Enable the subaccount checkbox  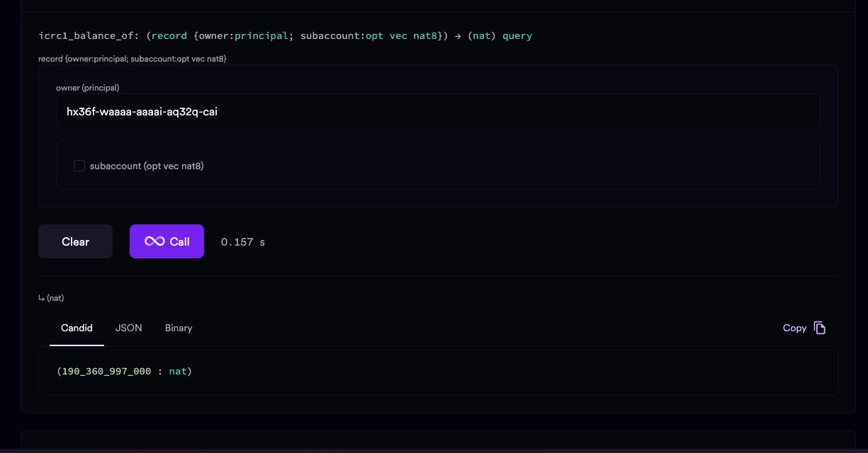pyautogui.click(x=79, y=166)
